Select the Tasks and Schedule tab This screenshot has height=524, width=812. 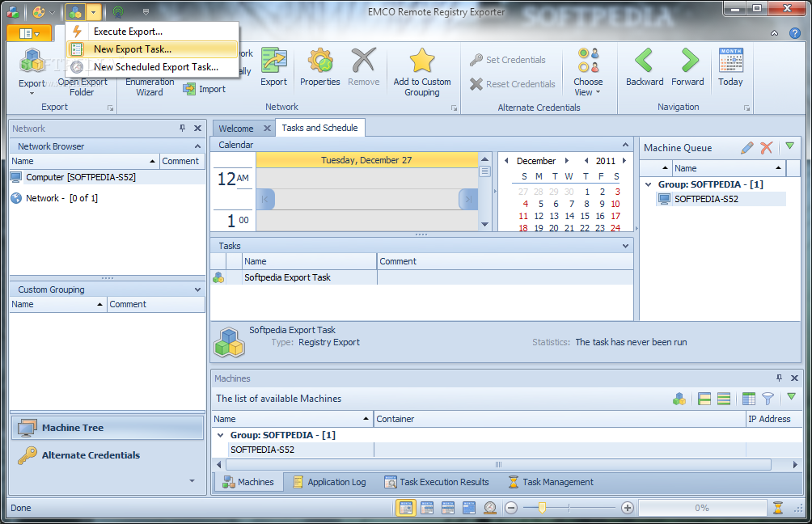pyautogui.click(x=319, y=128)
